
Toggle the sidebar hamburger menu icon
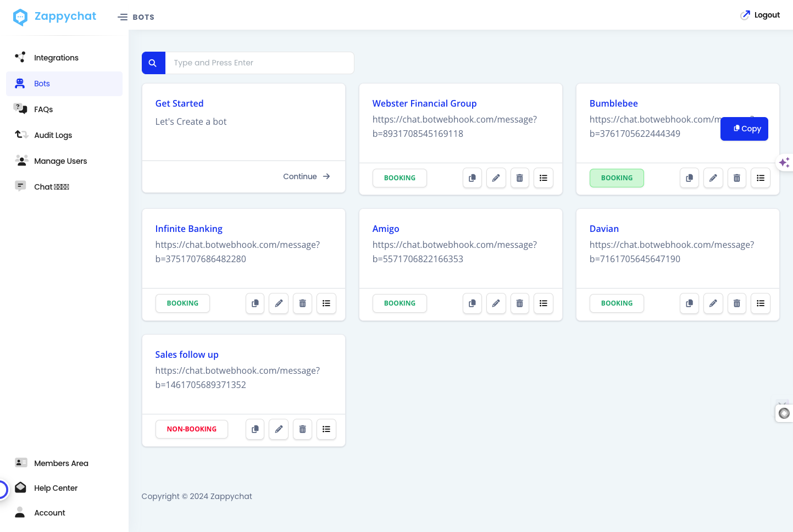tap(123, 17)
